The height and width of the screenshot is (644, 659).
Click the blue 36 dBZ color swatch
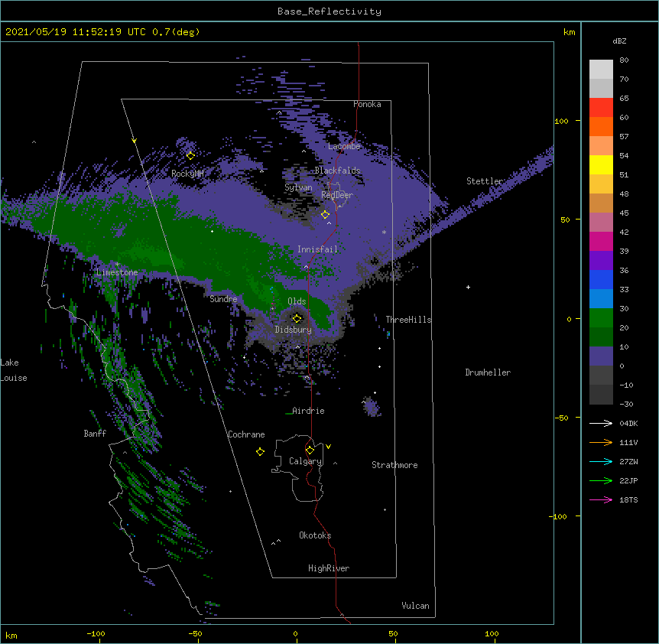[x=601, y=279]
